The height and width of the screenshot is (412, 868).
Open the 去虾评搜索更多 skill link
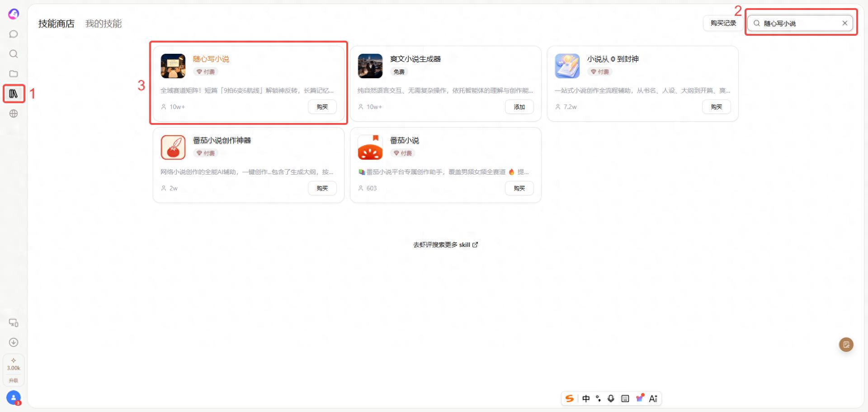click(x=445, y=245)
